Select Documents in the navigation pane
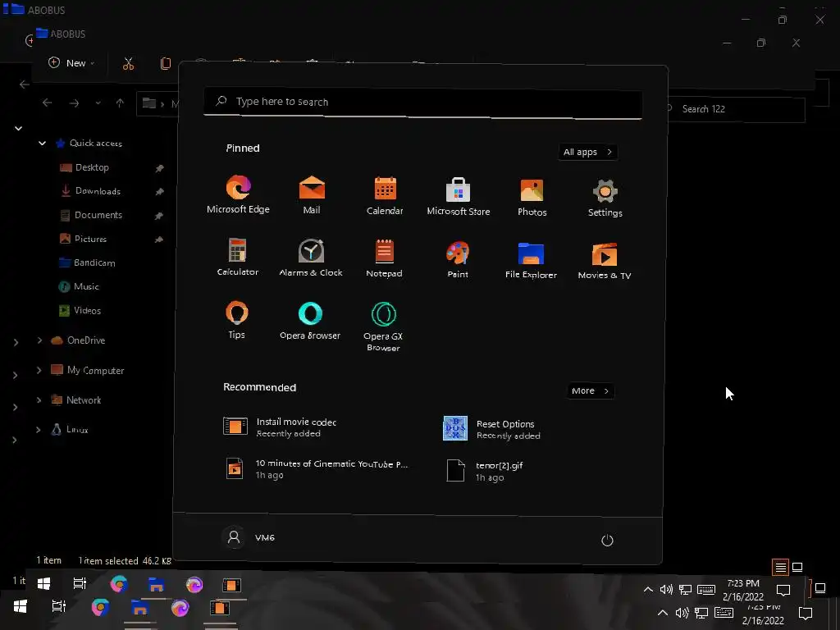Screen dimensions: 840x630 (91, 215)
